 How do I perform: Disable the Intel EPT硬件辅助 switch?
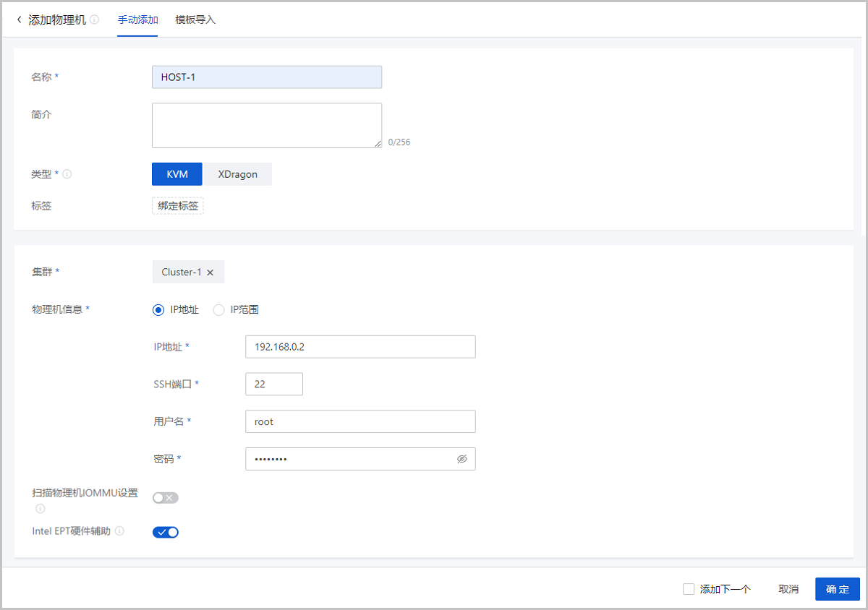pos(165,532)
